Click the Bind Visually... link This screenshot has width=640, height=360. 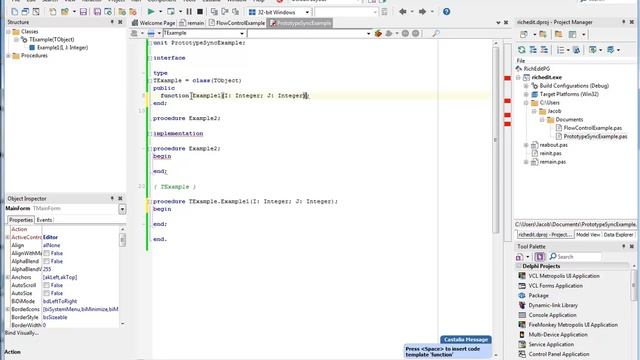(22, 333)
